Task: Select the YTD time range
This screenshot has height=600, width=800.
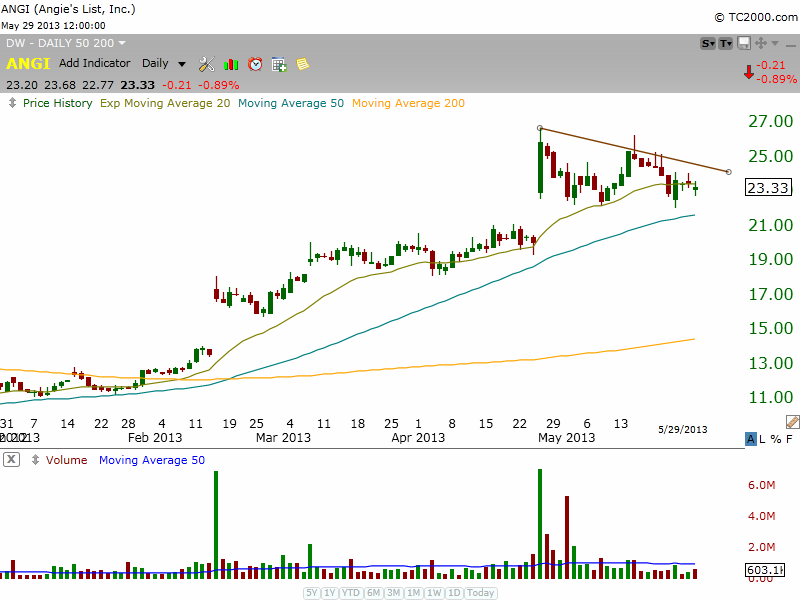Action: pyautogui.click(x=351, y=593)
